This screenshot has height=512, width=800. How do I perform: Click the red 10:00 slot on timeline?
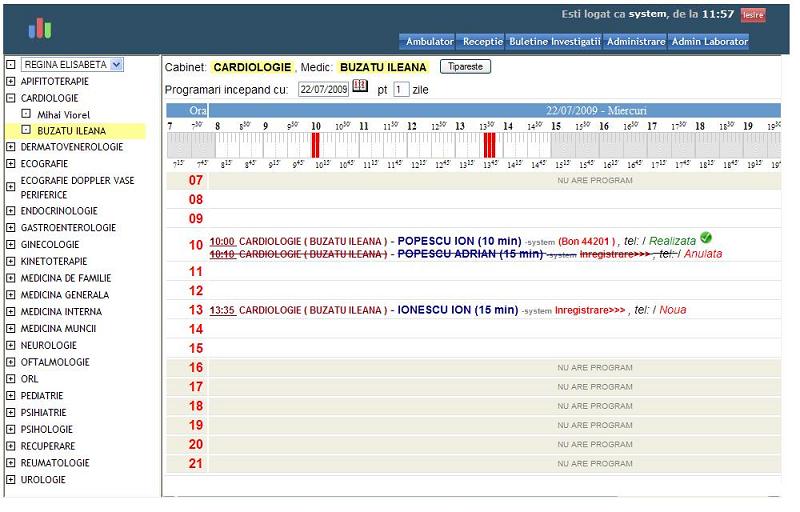pyautogui.click(x=315, y=145)
